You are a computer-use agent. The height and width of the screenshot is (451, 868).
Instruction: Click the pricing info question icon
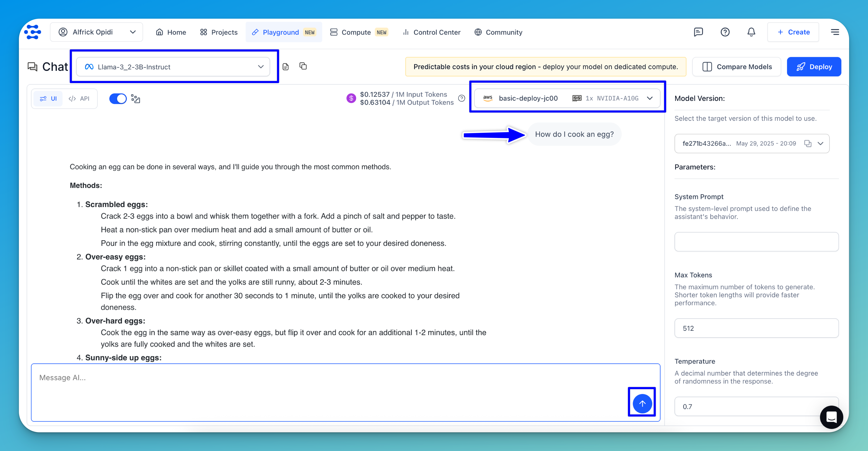(x=462, y=98)
